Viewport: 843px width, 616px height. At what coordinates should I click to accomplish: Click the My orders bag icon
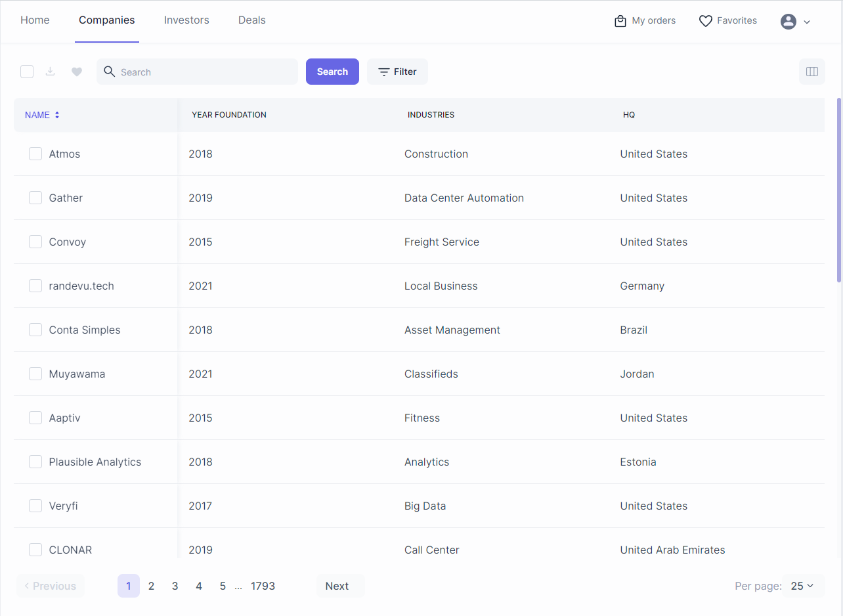coord(620,21)
